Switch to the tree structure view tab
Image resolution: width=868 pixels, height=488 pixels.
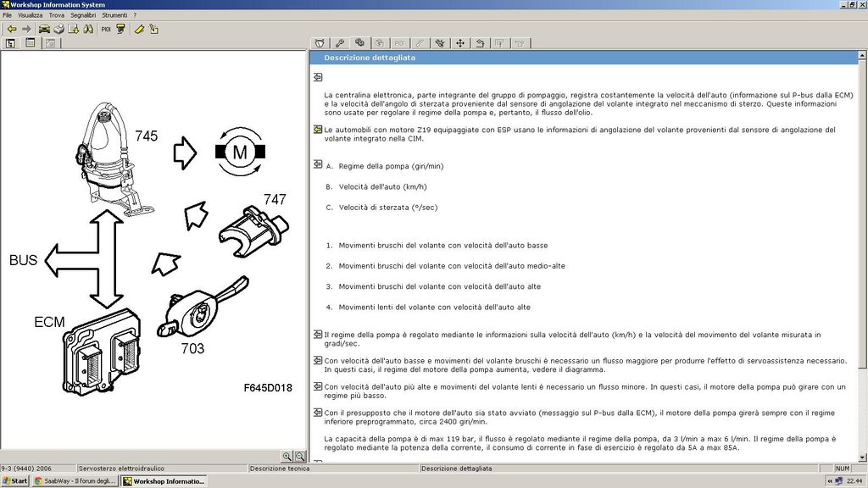point(10,43)
